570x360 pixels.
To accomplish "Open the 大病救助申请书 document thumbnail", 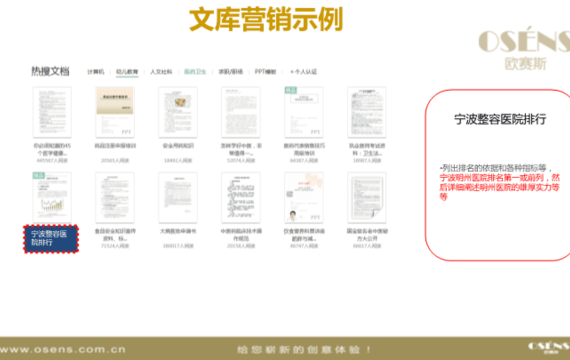I will (x=178, y=197).
